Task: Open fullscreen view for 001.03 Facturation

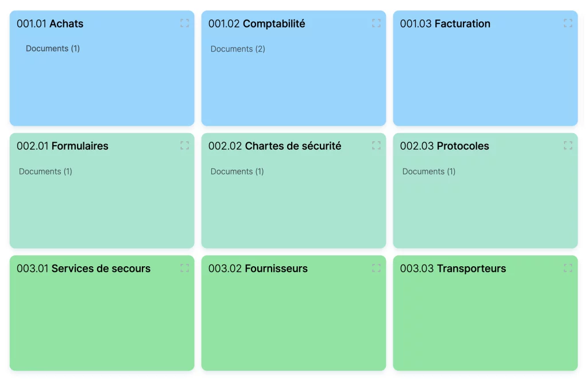Action: click(568, 23)
